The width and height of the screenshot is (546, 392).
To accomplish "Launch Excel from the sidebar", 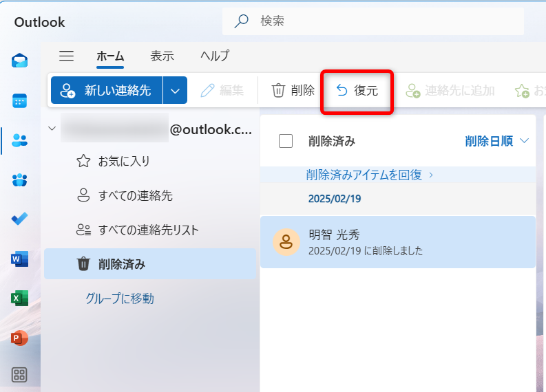I will (x=19, y=298).
